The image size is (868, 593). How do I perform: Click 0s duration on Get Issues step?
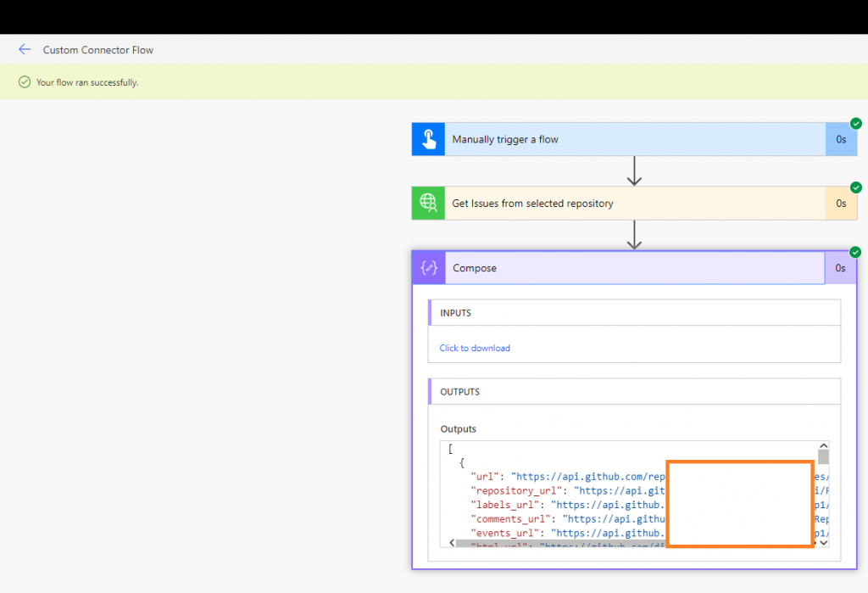point(841,204)
